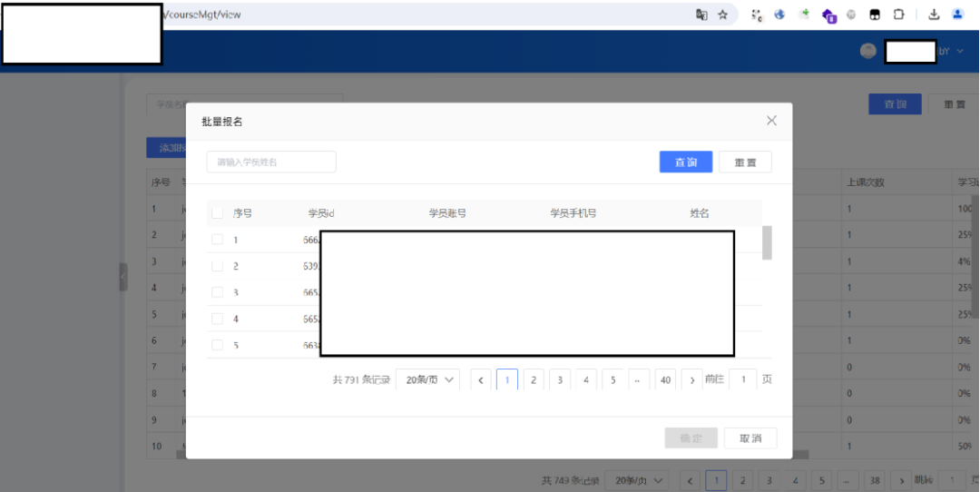Click the 请输入学员姓名 search input field
The width and height of the screenshot is (980, 492).
pos(271,162)
